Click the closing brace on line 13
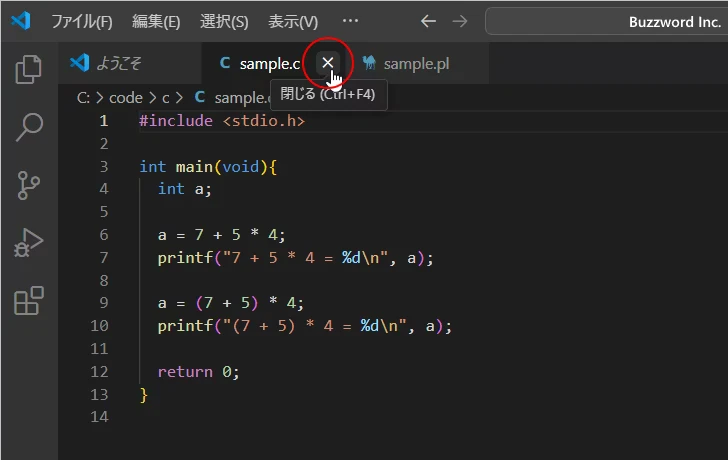 pyautogui.click(x=143, y=395)
